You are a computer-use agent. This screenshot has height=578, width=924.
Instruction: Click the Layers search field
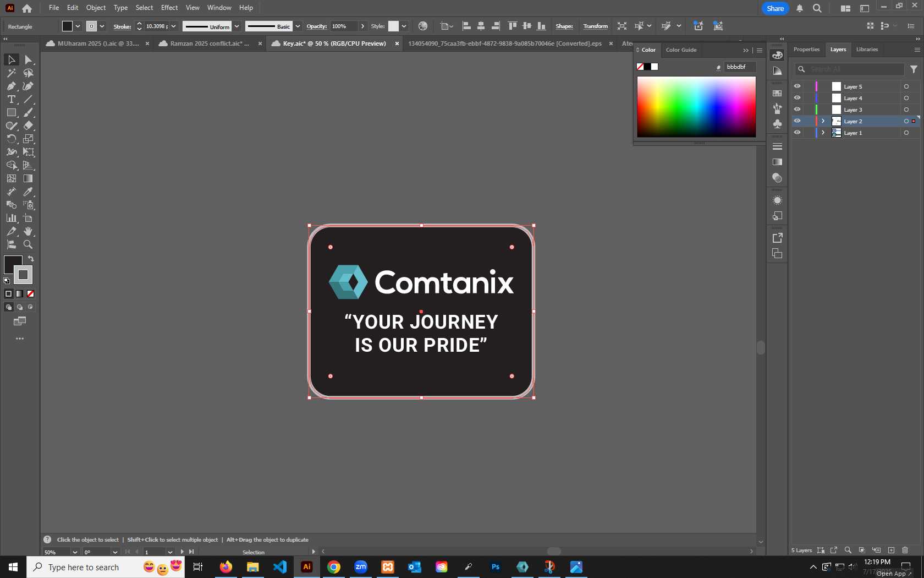click(x=850, y=69)
